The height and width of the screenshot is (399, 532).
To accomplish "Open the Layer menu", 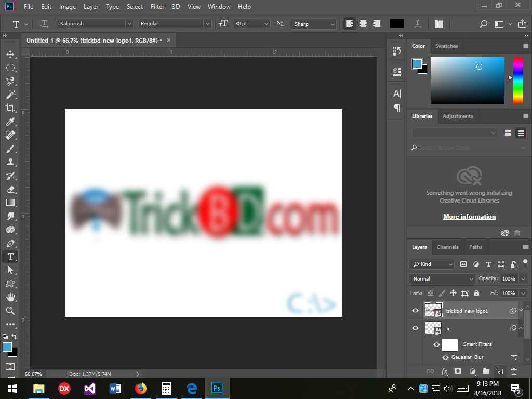I will 91,7.
